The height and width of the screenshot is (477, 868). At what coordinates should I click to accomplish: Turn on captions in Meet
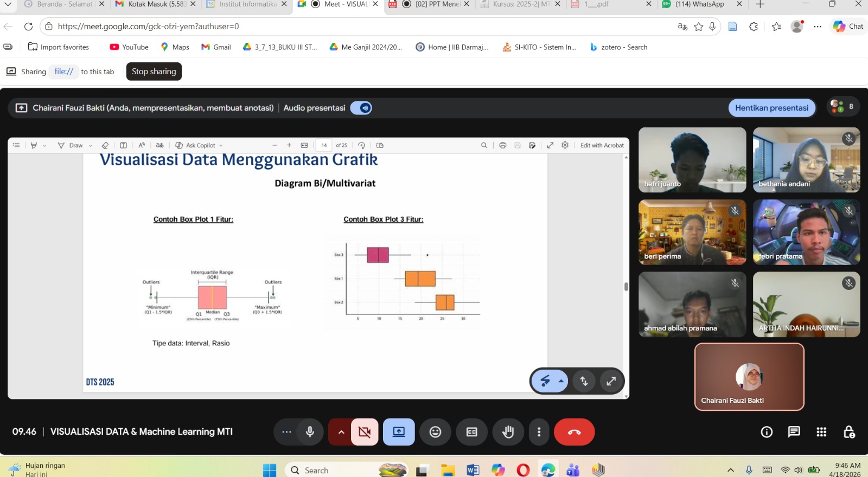point(472,432)
